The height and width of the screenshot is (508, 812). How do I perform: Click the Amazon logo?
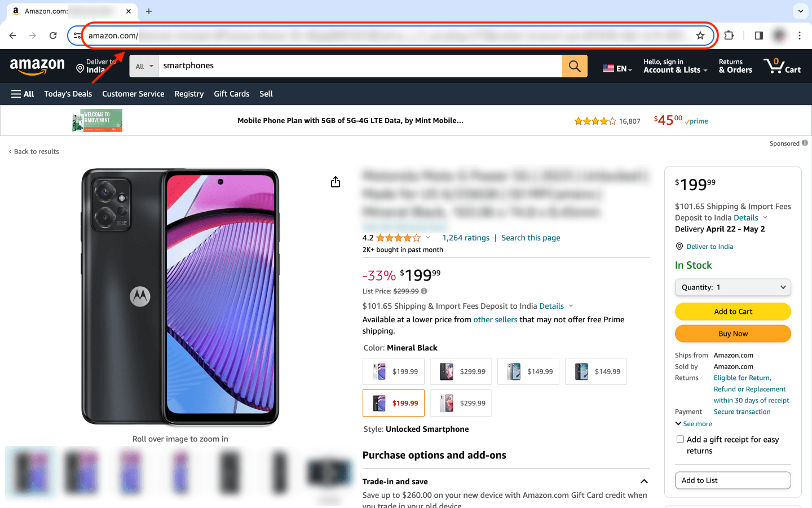[x=37, y=66]
